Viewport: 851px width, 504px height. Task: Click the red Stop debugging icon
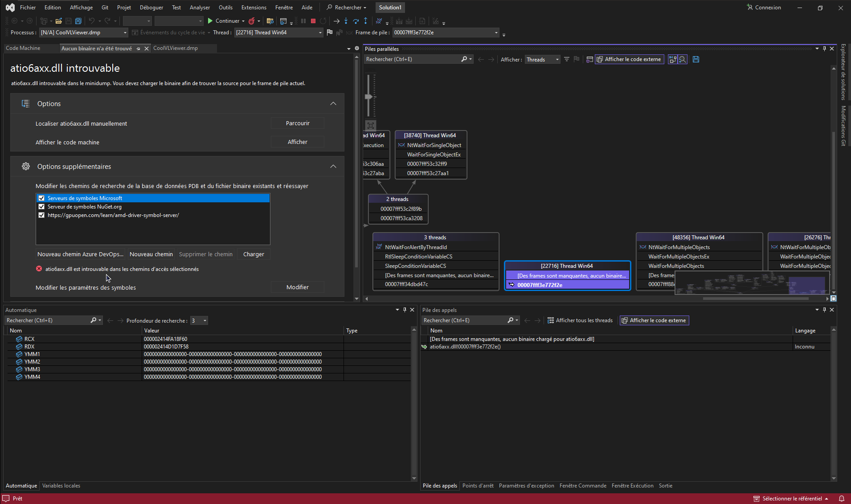(x=313, y=21)
